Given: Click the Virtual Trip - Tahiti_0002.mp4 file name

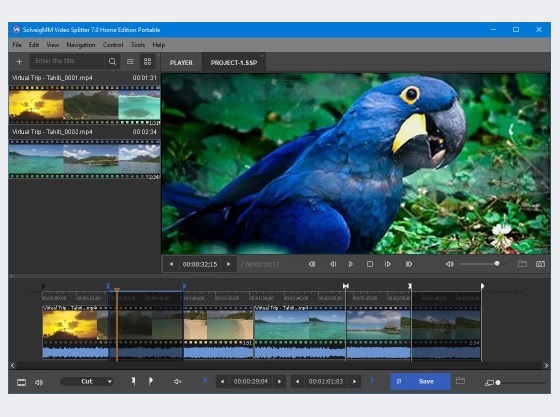Looking at the screenshot, I should [52, 132].
